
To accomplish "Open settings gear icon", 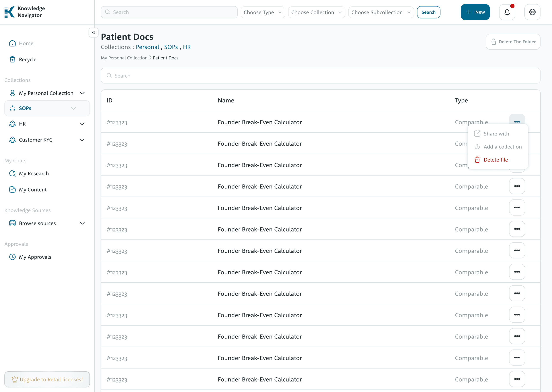I will click(x=532, y=12).
